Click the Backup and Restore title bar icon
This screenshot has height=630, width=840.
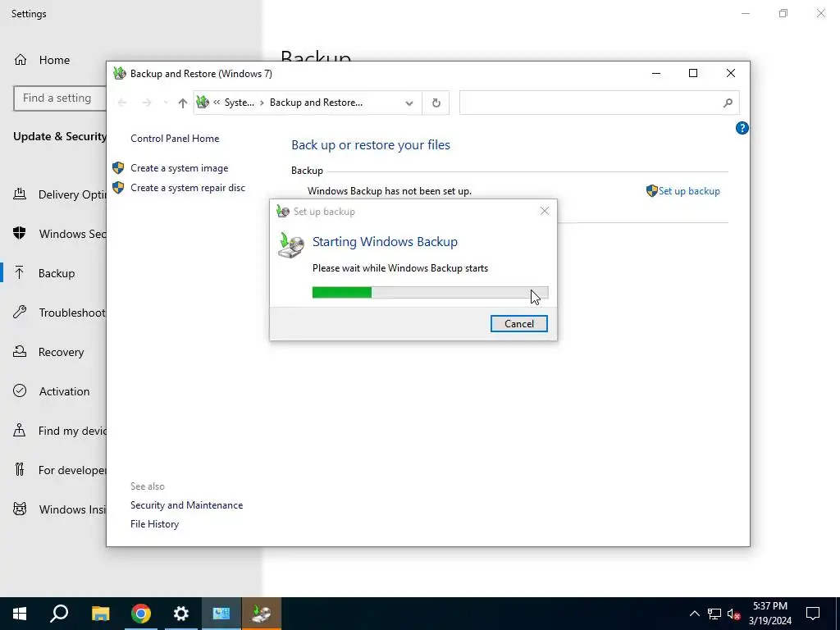coord(120,73)
